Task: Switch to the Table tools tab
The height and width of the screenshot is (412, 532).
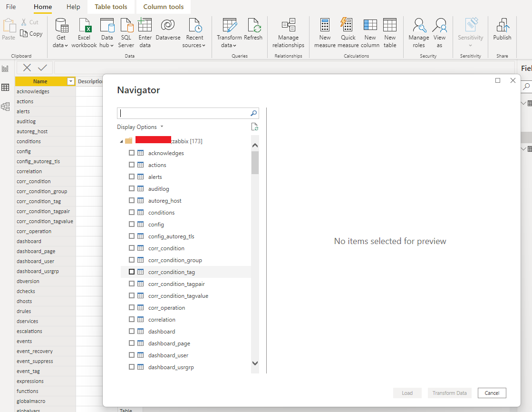Action: click(x=111, y=7)
